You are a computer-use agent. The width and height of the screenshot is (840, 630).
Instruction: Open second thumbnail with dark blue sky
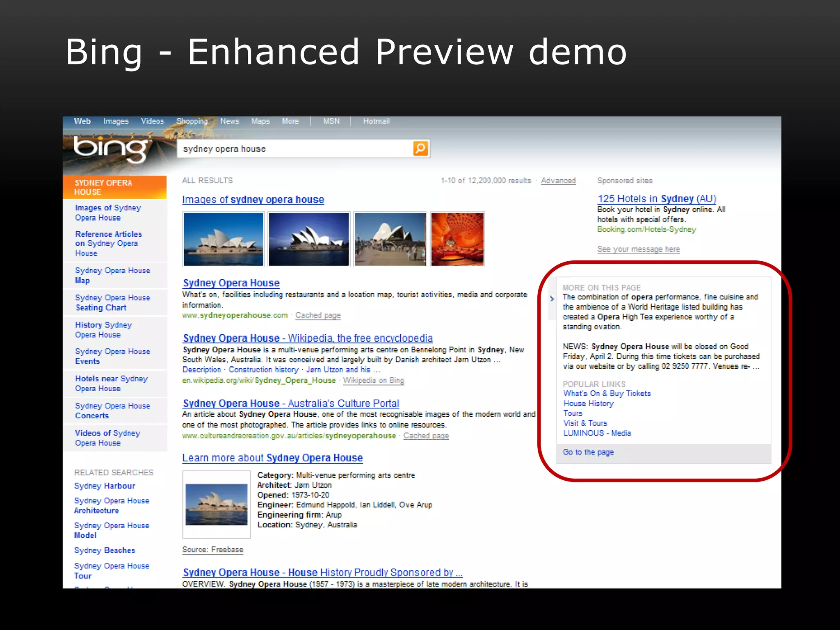coord(309,239)
